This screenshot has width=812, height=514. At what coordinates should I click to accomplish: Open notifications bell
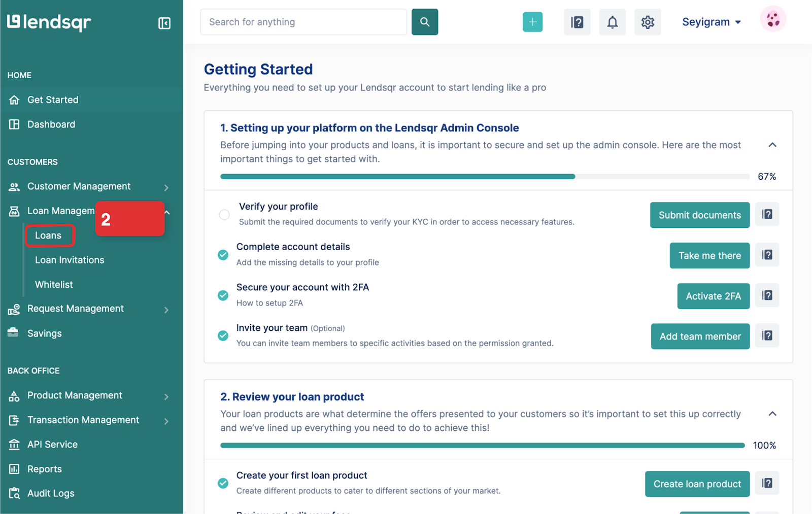coord(613,22)
